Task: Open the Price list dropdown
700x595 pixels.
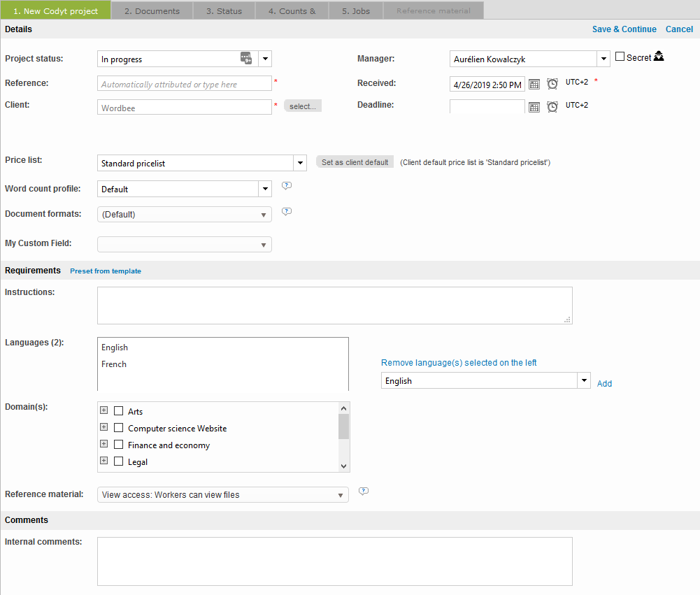Action: (x=300, y=164)
